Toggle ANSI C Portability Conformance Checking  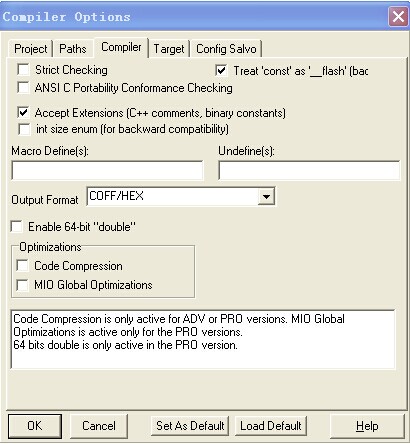(23, 88)
